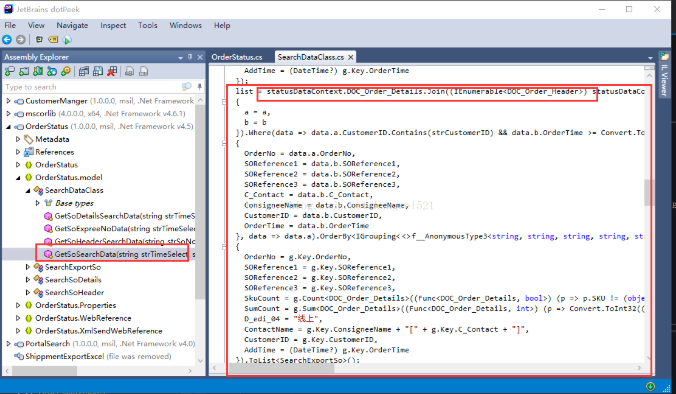Viewport: 676px width, 394px height.
Task: Open the Navigate menu
Action: [x=72, y=25]
